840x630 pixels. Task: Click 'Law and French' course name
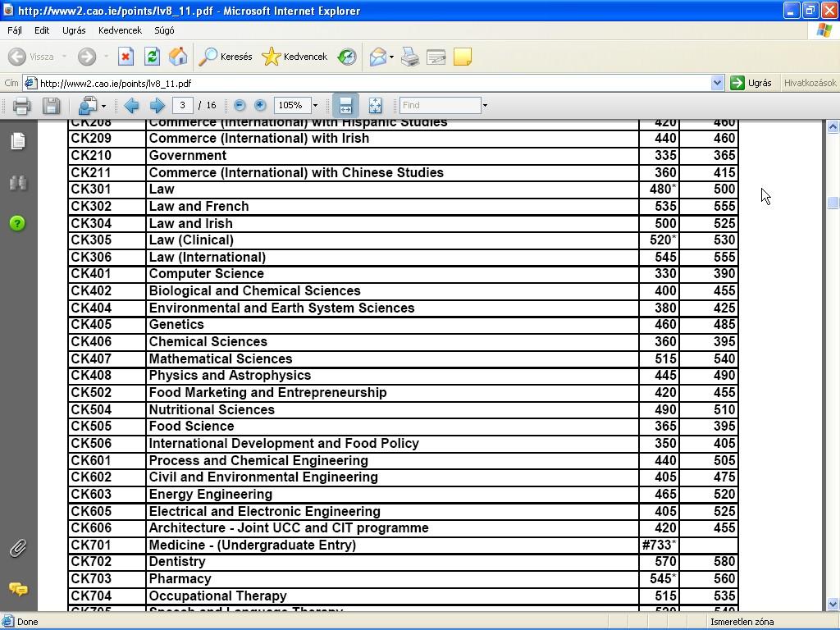(x=199, y=206)
